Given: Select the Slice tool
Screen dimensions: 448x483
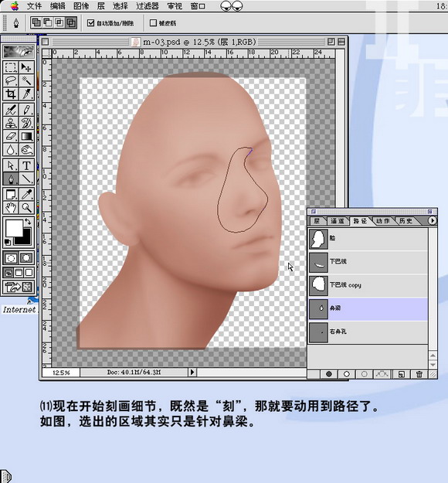Looking at the screenshot, I should point(26,94).
